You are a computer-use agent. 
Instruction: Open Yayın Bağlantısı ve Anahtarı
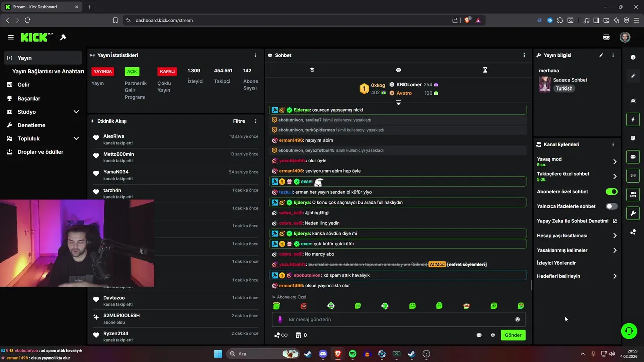click(x=48, y=71)
